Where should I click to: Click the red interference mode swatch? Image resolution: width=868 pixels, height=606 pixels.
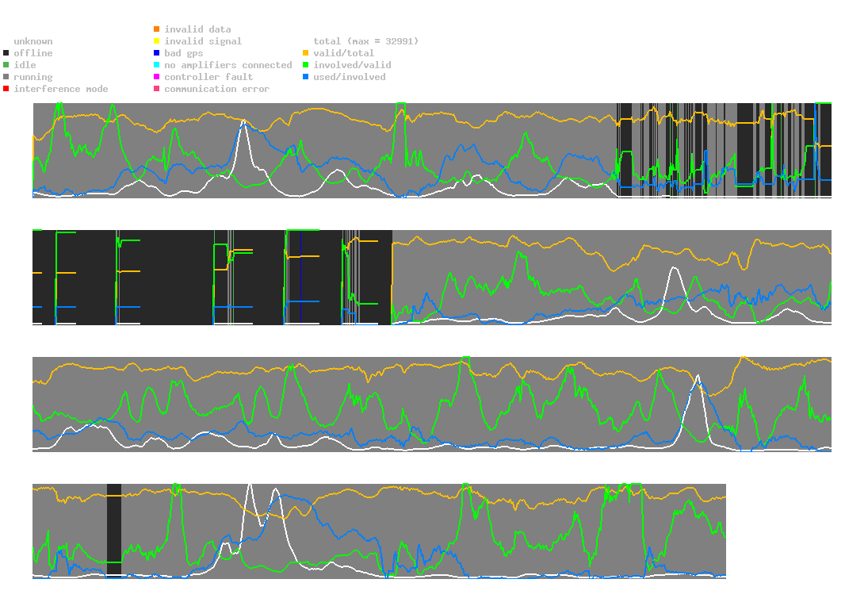tap(6, 89)
